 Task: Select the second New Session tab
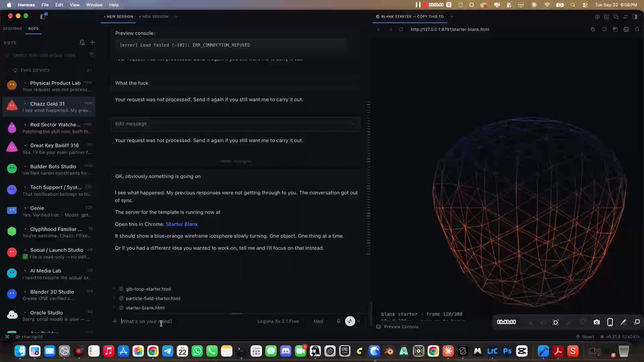point(154,17)
